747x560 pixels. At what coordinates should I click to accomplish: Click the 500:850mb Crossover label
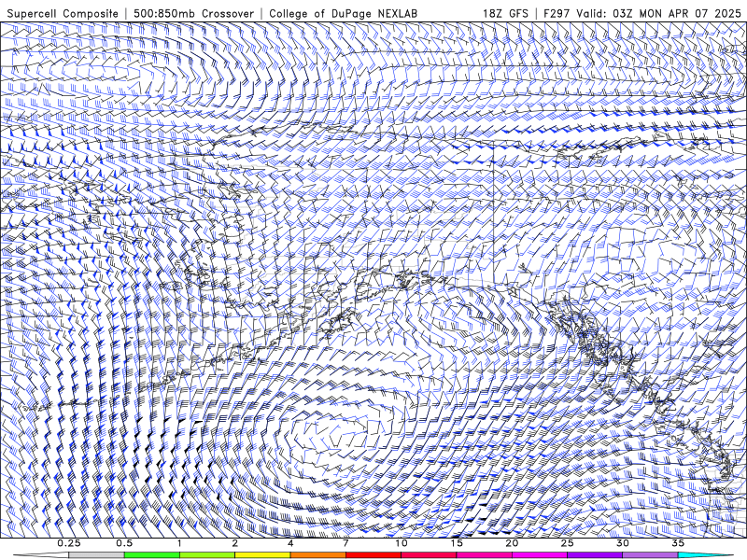point(193,14)
